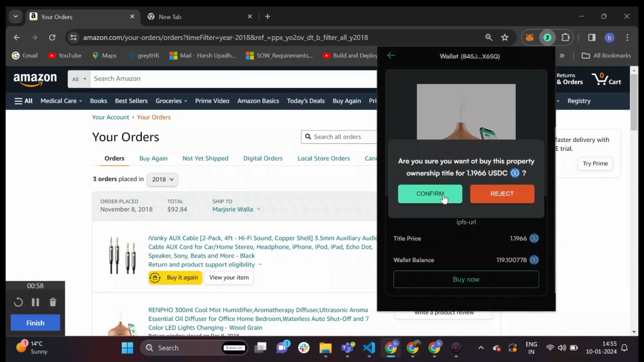The height and width of the screenshot is (362, 644).
Task: Open the Chrome three-dot menu
Action: 627,37
